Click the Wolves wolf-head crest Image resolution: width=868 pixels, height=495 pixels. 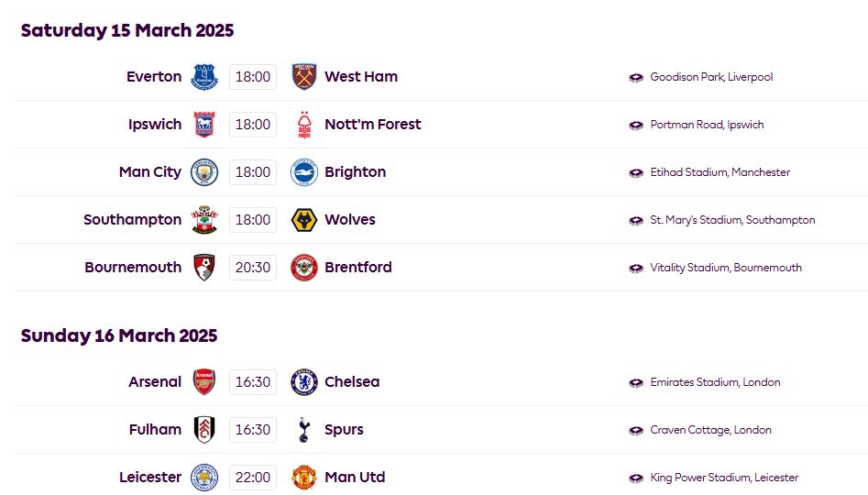(x=304, y=220)
